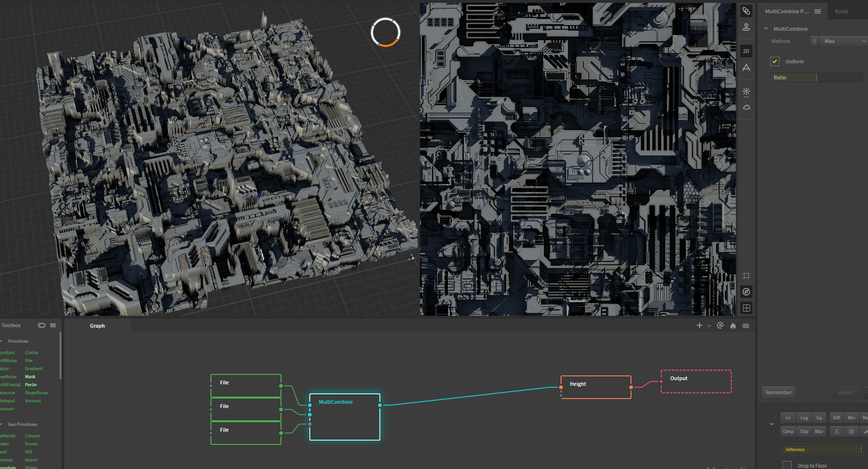Image resolution: width=868 pixels, height=469 pixels.
Task: Toggle the 2D viewport mode button
Action: point(746,51)
